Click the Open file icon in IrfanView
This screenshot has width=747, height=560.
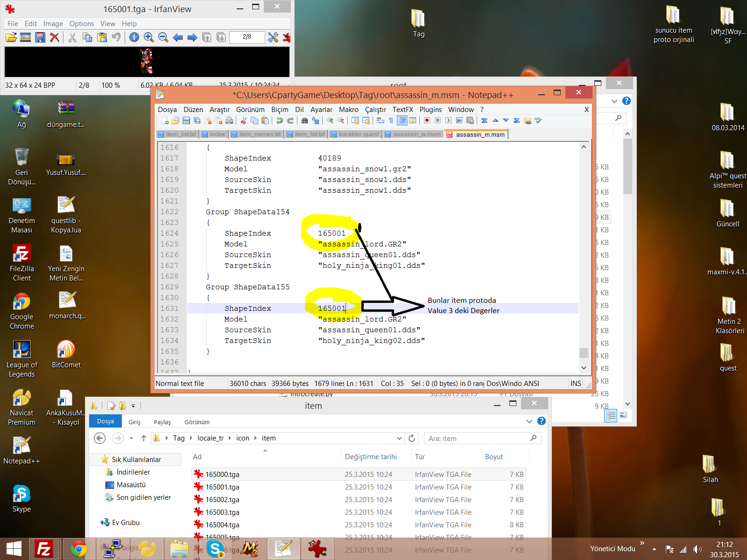coord(11,37)
